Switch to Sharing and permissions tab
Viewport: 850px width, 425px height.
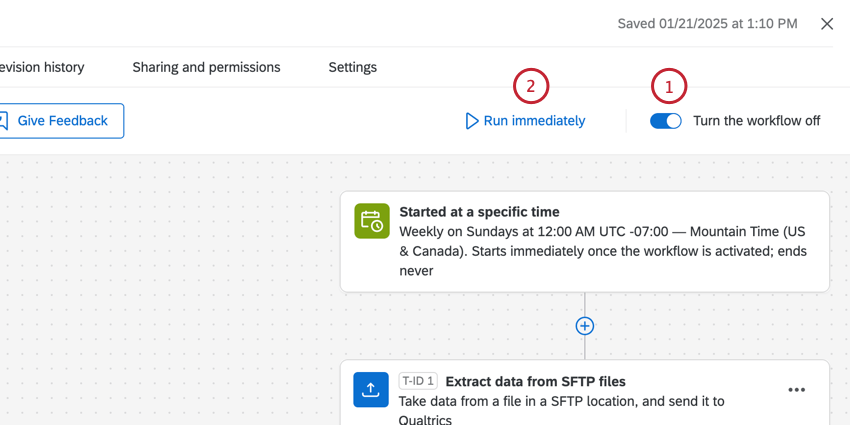206,67
